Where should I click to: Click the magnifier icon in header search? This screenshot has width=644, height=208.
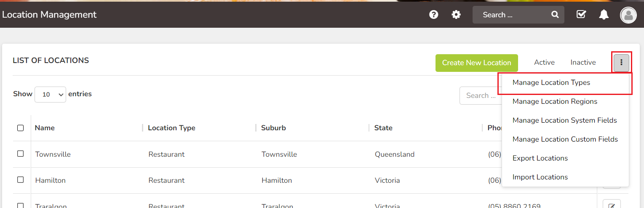(x=555, y=15)
